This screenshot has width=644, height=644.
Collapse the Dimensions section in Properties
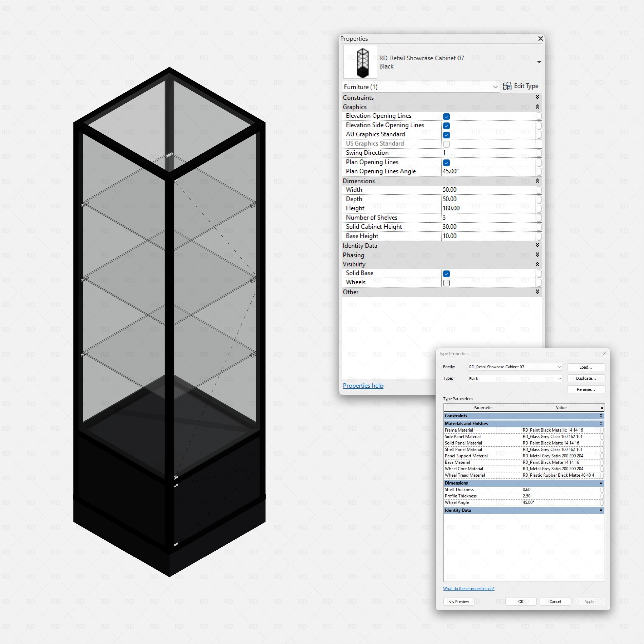coord(537,181)
